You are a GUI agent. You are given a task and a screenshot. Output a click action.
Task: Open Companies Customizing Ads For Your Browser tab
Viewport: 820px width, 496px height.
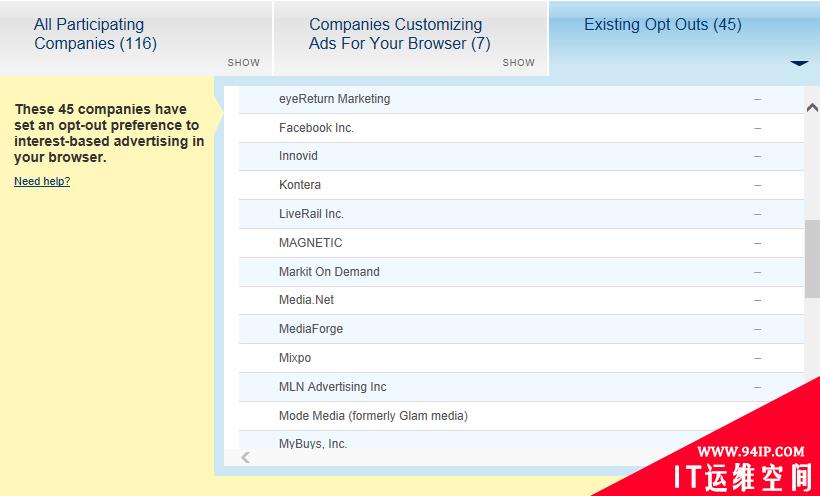[x=411, y=39]
